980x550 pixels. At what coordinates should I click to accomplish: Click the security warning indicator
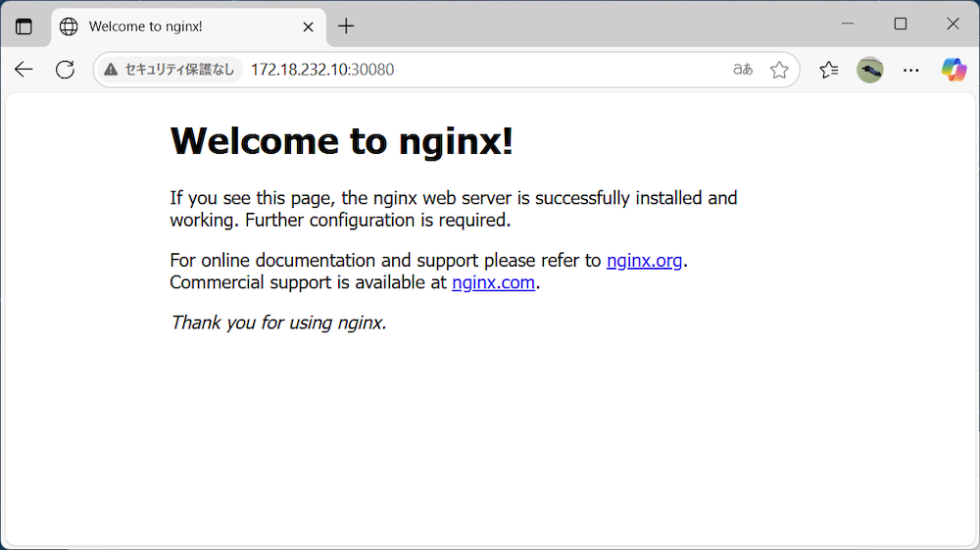coord(170,70)
